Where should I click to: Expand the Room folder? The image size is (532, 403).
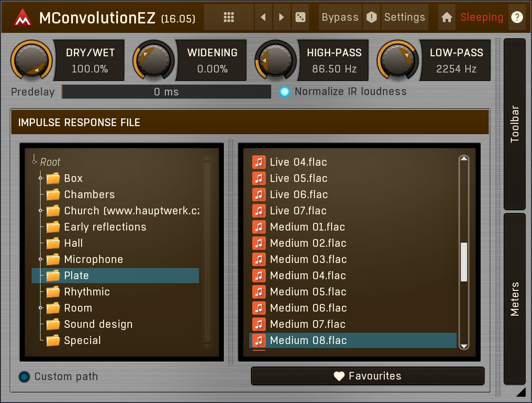click(x=41, y=308)
